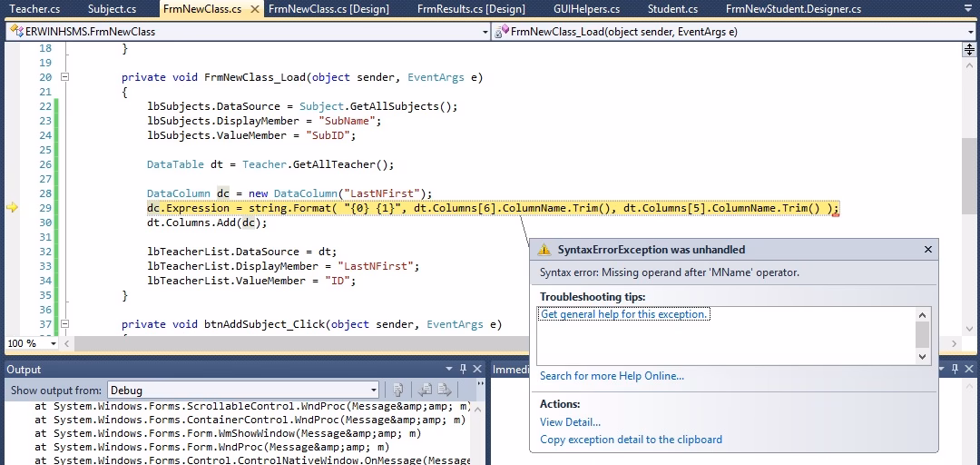Click Find Message in Code icon
Screen dimensions: 980x465
coord(397,390)
